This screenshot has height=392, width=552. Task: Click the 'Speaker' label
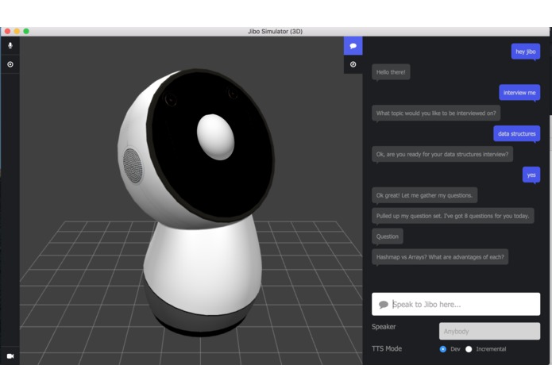click(x=384, y=327)
